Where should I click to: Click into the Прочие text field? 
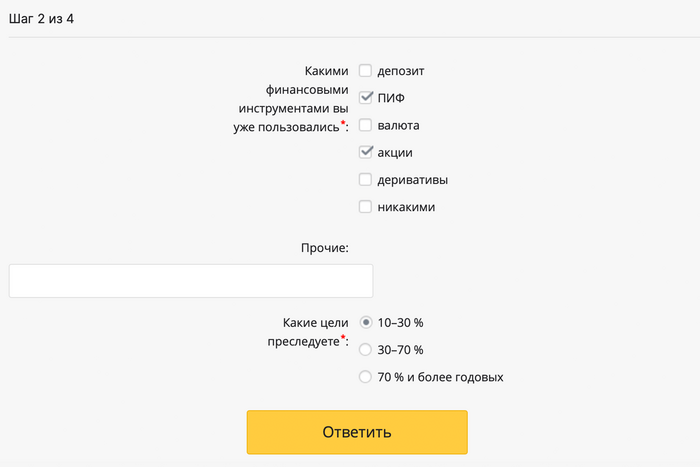coord(190,281)
